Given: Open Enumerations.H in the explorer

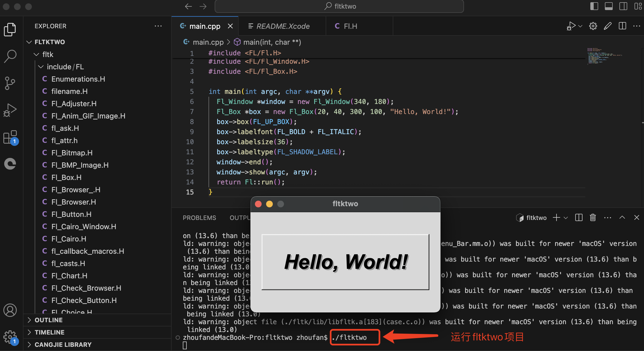Looking at the screenshot, I should (x=97, y=79).
